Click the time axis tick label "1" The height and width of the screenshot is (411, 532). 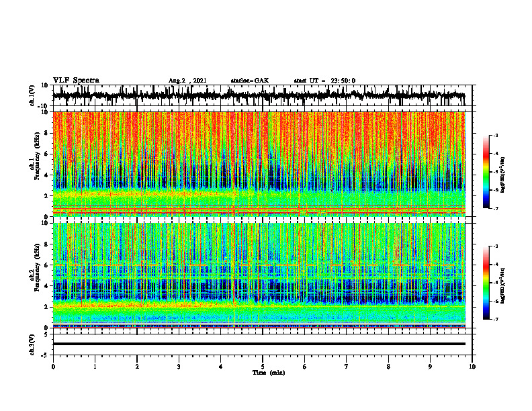pyautogui.click(x=95, y=367)
